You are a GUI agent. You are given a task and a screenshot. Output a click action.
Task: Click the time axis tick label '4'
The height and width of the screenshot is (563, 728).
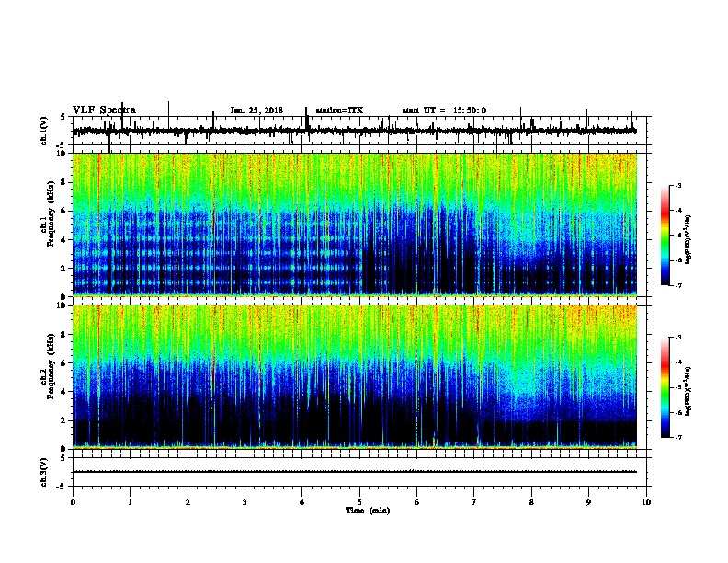[302, 502]
